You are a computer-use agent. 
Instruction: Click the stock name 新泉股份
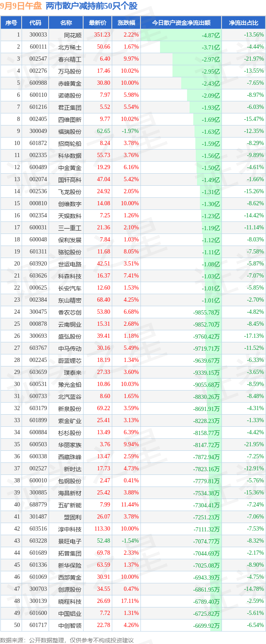70,408
